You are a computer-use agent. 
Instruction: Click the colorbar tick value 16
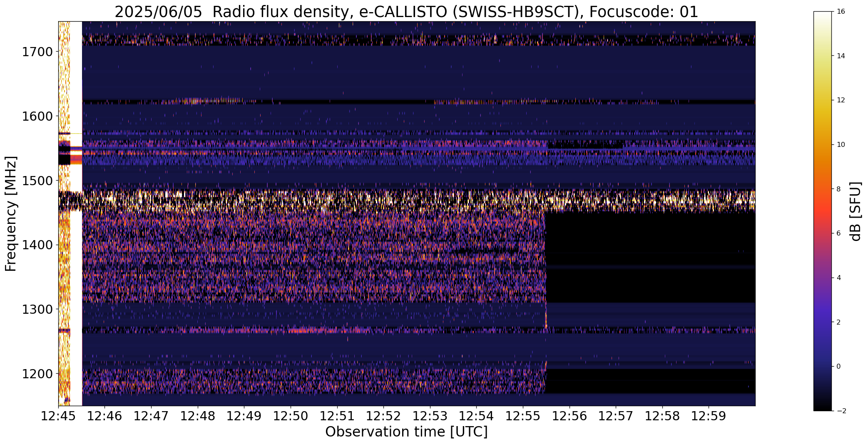841,12
